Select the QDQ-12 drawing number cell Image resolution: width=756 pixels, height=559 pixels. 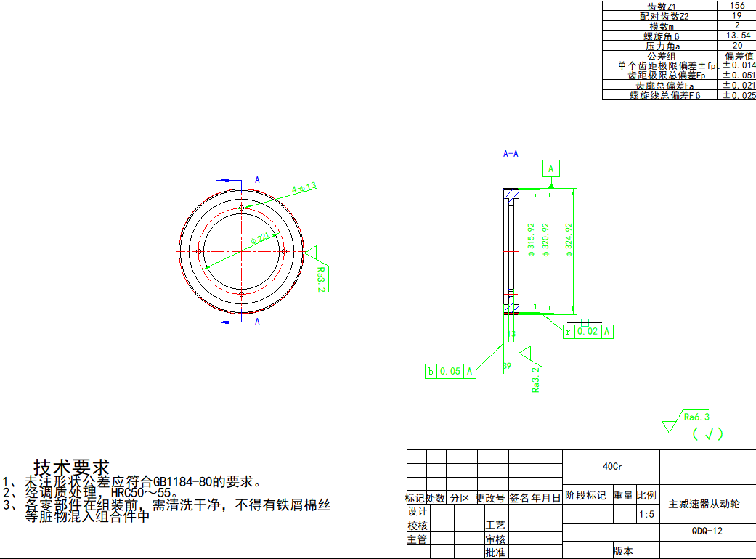pos(707,531)
